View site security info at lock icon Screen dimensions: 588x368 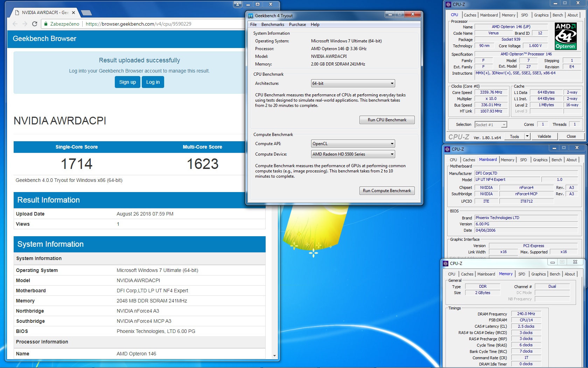[x=46, y=24]
